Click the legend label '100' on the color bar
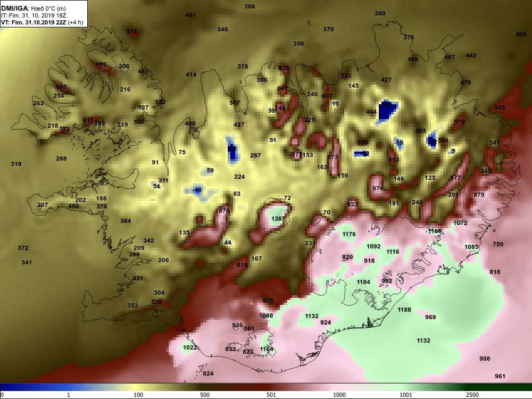This screenshot has height=399, width=532. [x=138, y=395]
